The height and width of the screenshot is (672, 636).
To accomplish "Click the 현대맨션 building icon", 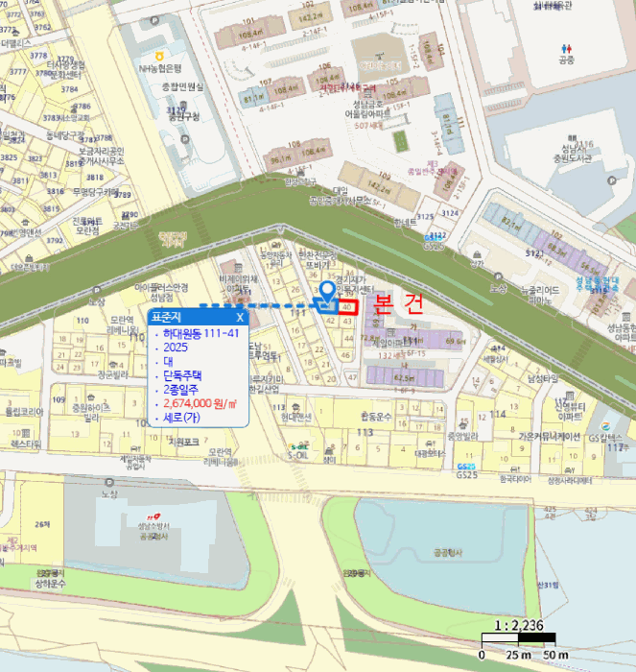I will click(295, 406).
